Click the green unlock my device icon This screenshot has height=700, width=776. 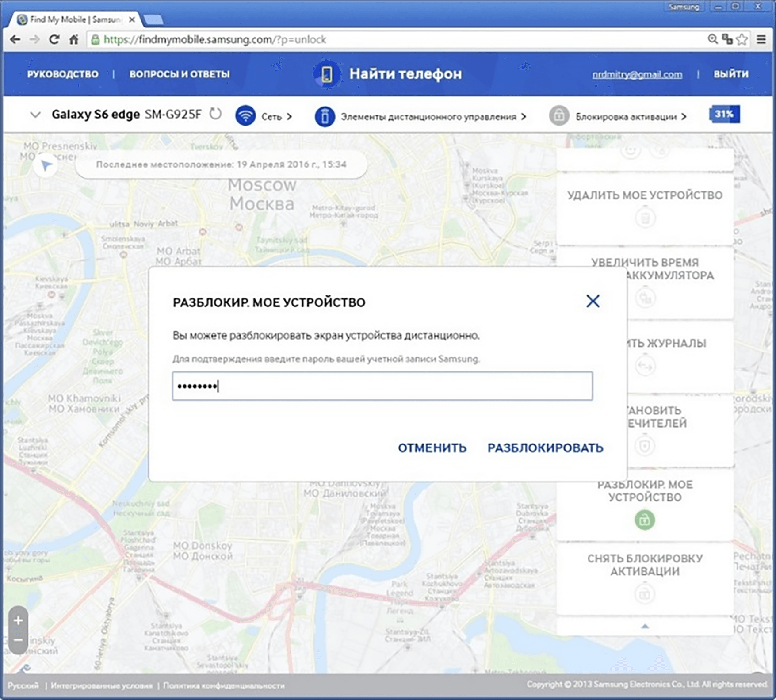[644, 520]
